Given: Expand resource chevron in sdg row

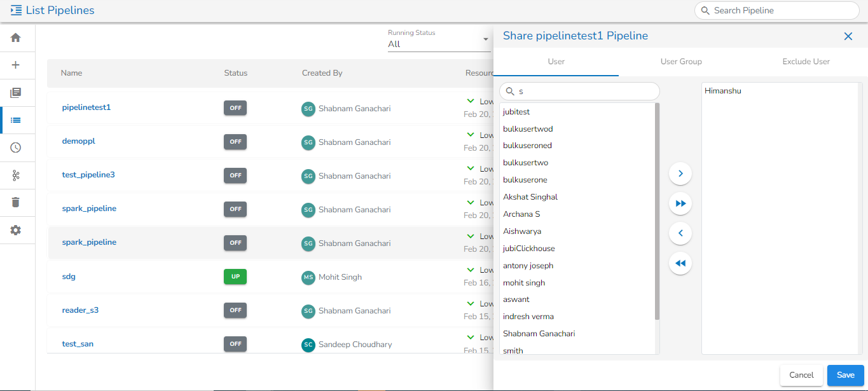Looking at the screenshot, I should (x=471, y=270).
